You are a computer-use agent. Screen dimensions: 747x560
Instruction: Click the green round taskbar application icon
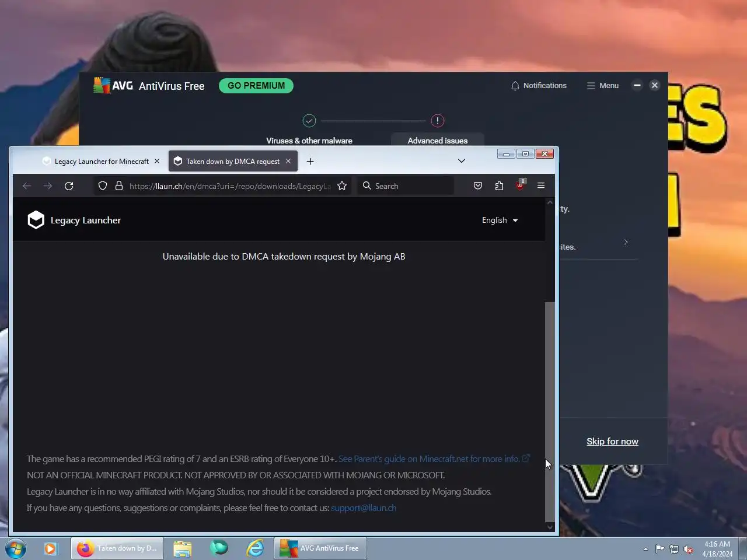click(219, 548)
